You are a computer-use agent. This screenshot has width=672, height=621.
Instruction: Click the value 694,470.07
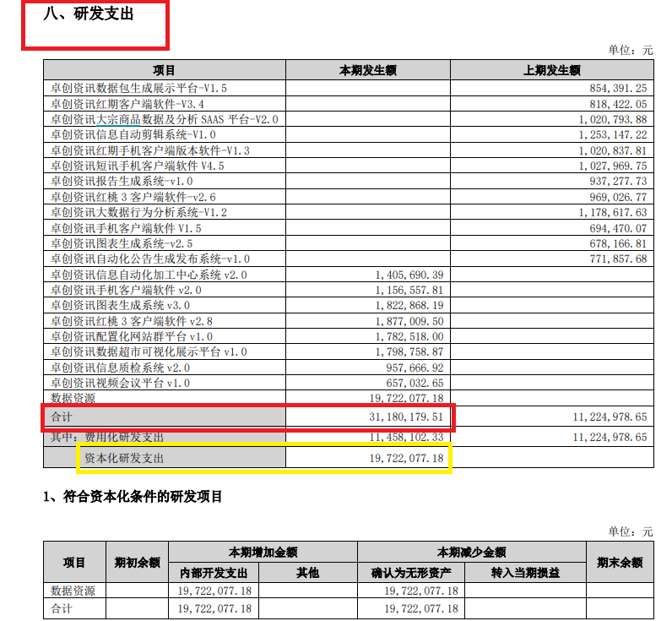[x=618, y=229]
